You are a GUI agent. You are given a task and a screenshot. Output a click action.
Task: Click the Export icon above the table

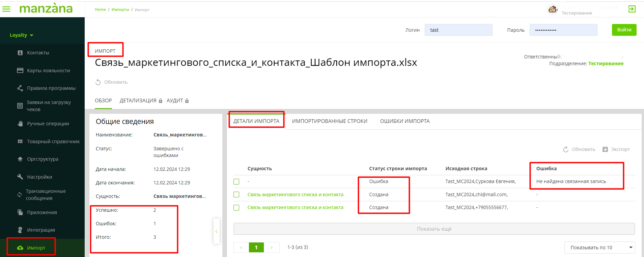[x=605, y=149]
